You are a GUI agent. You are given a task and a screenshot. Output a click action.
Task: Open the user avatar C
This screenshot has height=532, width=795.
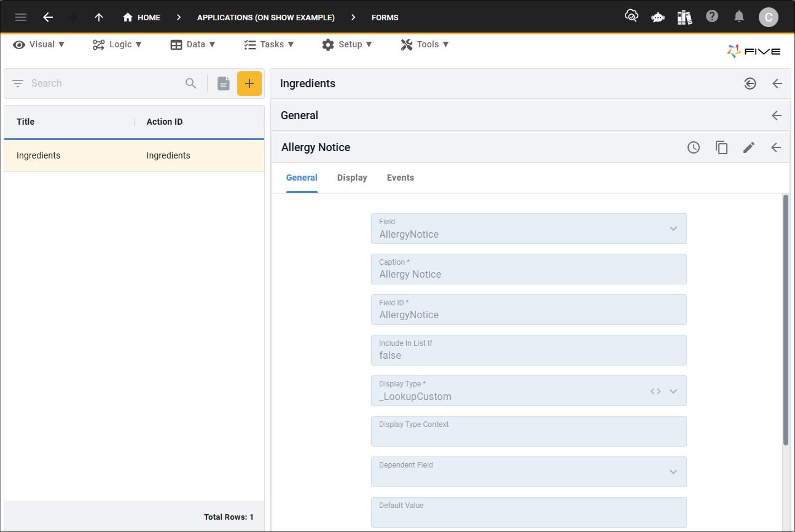point(769,17)
